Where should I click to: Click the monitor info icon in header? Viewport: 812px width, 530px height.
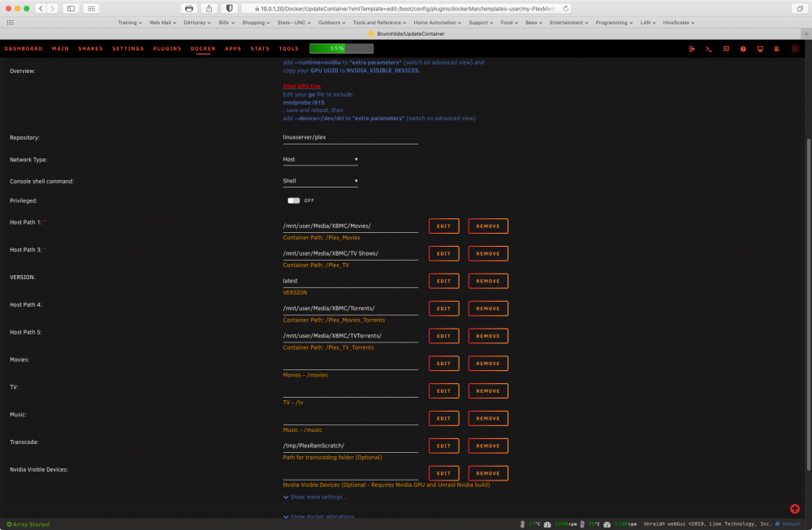pos(760,49)
